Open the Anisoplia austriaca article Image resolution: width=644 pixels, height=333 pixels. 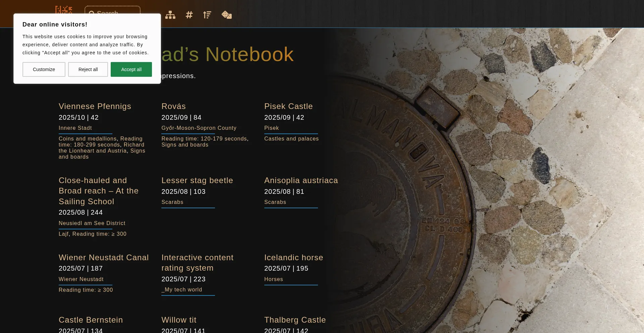(301, 180)
